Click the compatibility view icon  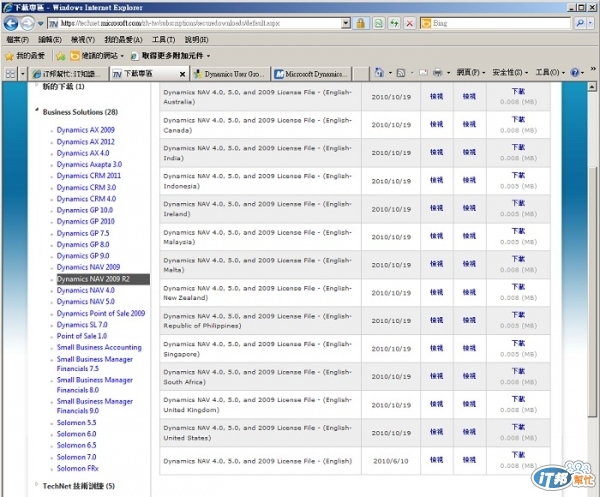click(x=378, y=23)
